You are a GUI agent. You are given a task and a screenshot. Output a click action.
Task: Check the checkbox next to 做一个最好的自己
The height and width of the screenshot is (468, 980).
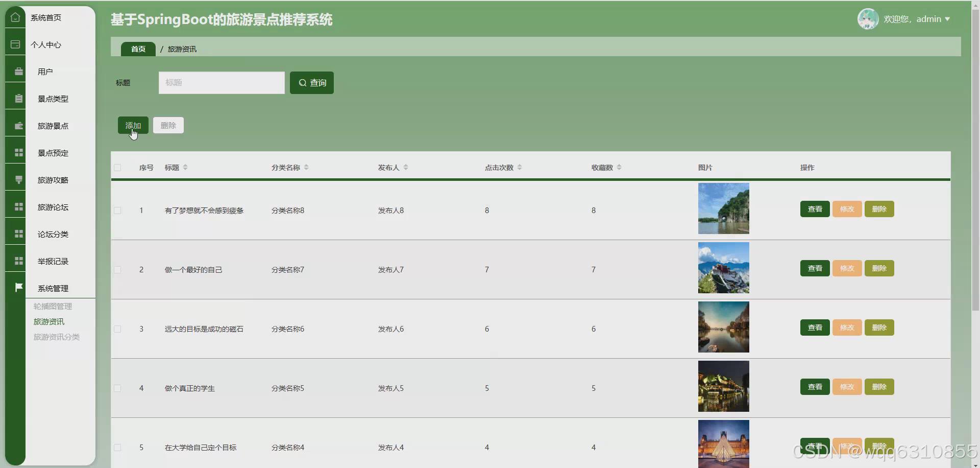click(x=117, y=270)
